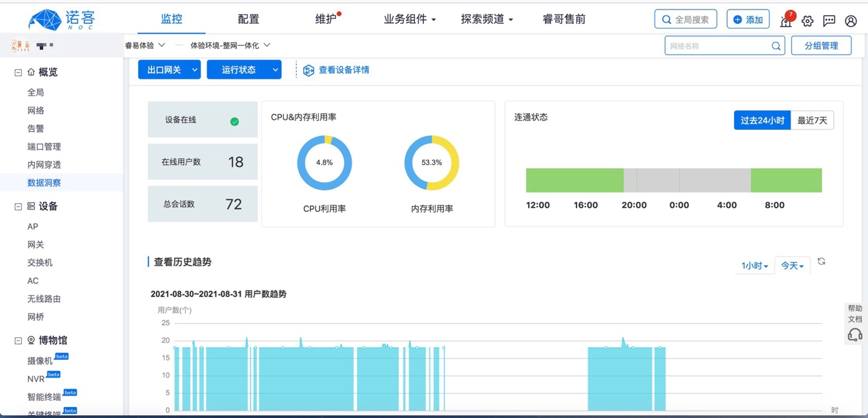Switch to the 配置 tab
This screenshot has width=868, height=418.
(x=248, y=19)
